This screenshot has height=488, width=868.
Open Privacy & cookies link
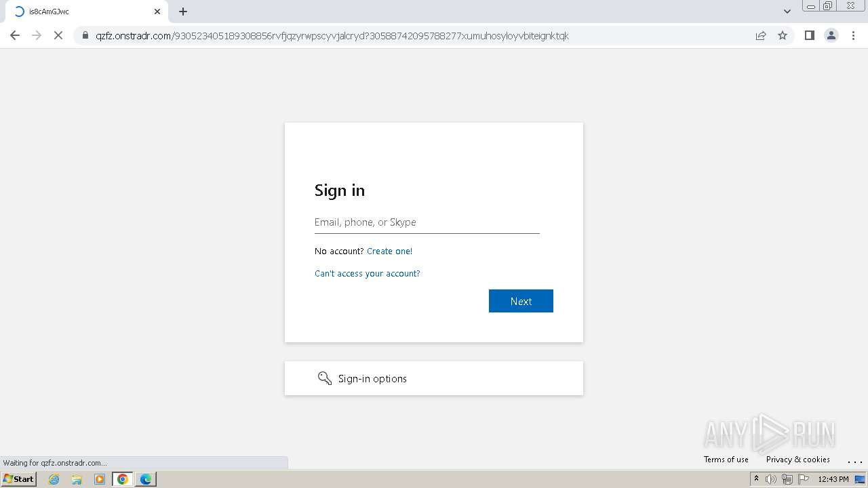(798, 460)
